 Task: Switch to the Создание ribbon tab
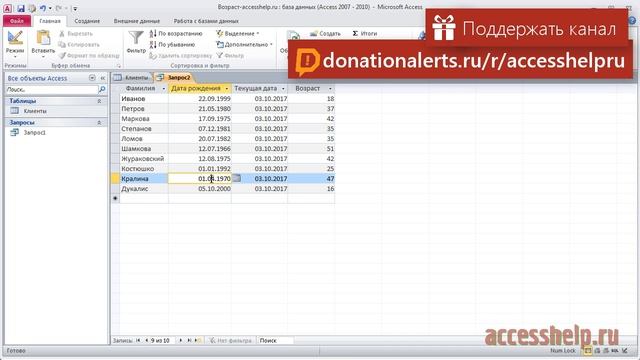pos(87,21)
